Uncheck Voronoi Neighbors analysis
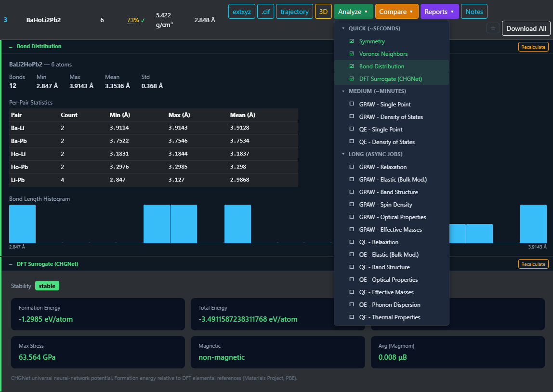553x392 pixels. click(x=352, y=54)
